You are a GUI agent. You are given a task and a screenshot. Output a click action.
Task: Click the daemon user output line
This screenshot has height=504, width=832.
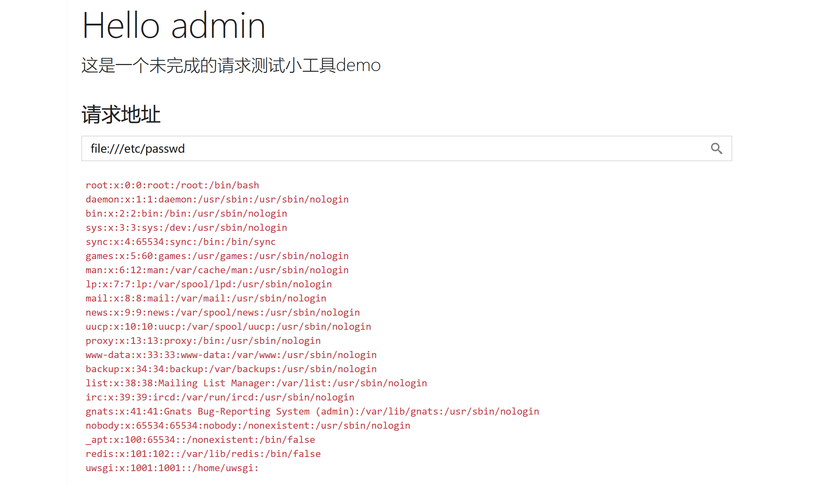pos(217,199)
